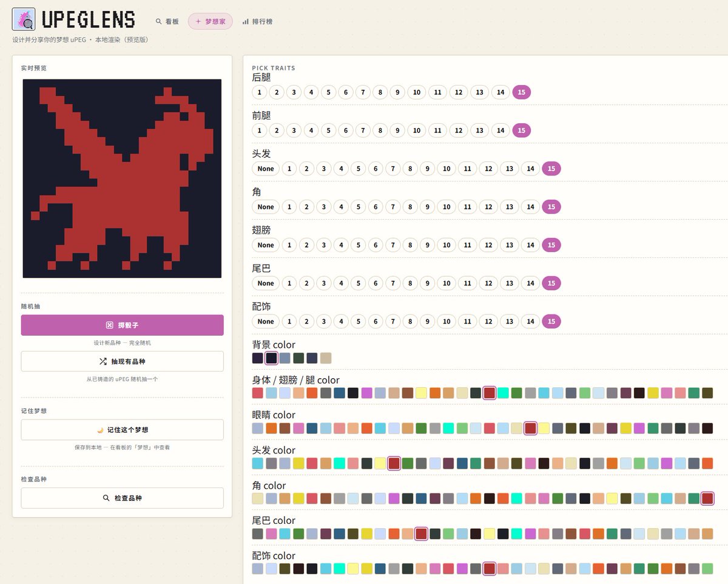This screenshot has width=728, height=584.
Task: Pick the bright aqua swatch in 身体 color row
Action: click(x=503, y=393)
